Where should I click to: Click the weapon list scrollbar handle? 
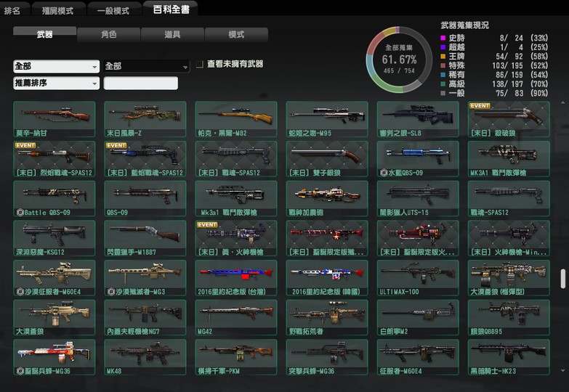pyautogui.click(x=562, y=279)
